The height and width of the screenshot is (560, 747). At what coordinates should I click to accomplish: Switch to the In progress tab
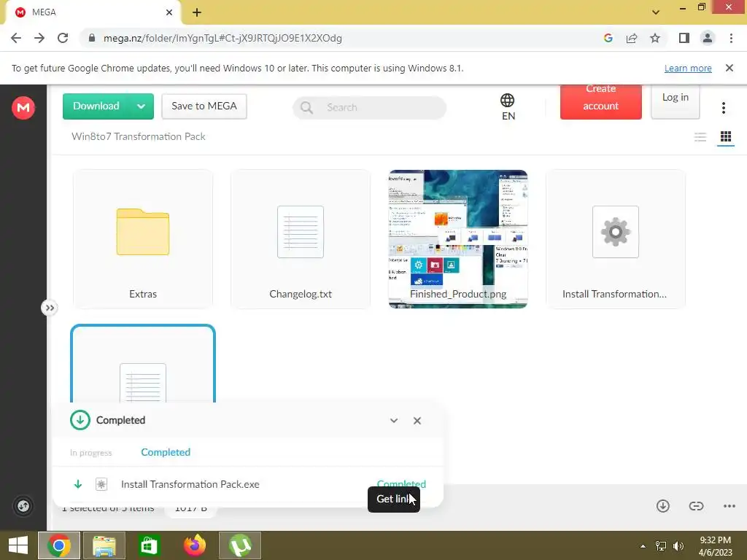click(90, 452)
